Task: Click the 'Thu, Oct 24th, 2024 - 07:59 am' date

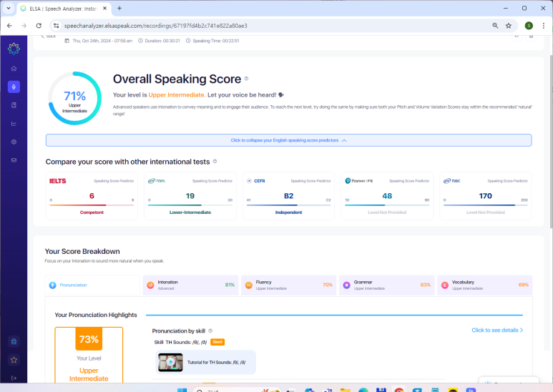Action: tap(102, 41)
